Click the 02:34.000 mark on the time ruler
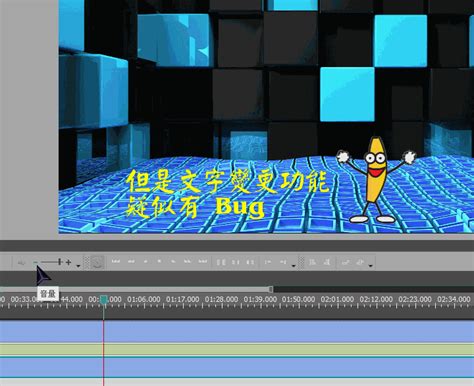Image resolution: width=474 pixels, height=386 pixels. (x=454, y=299)
